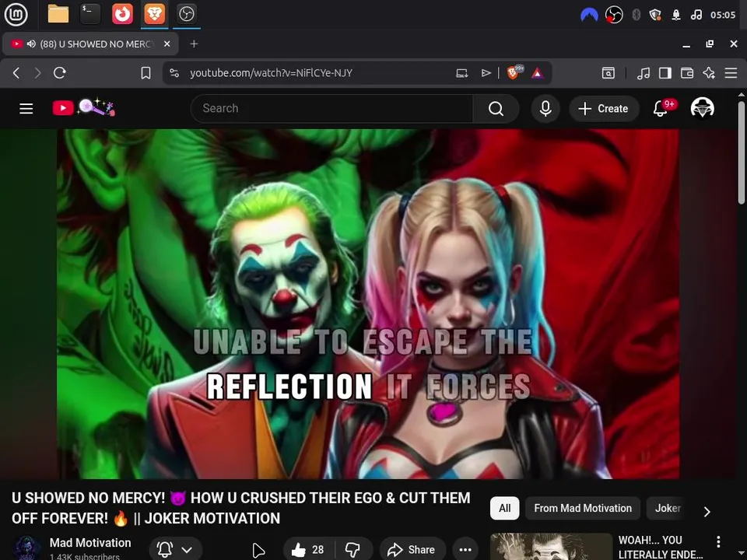Open the Brave playlist send icon

tap(486, 73)
